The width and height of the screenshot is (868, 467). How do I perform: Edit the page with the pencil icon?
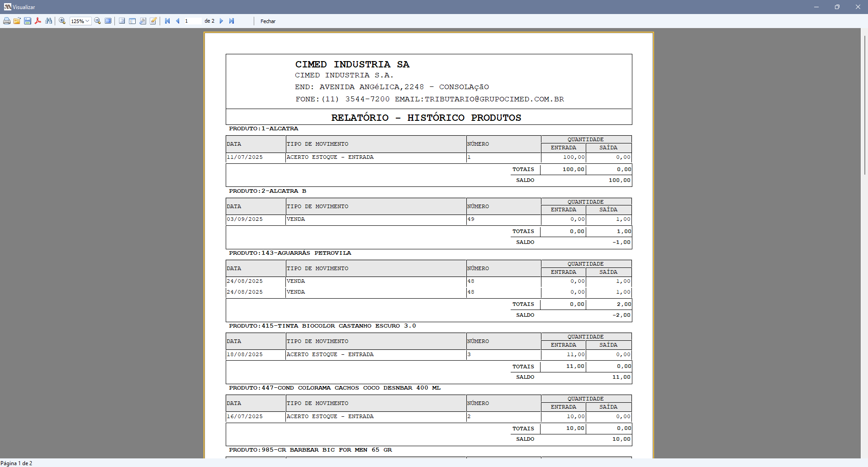[x=153, y=21]
